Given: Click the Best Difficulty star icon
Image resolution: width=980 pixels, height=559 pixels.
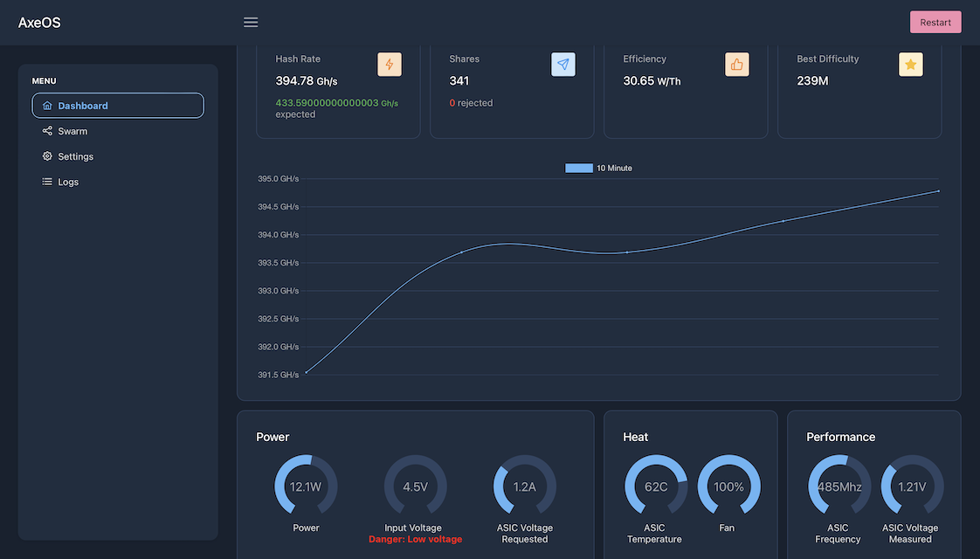Looking at the screenshot, I should (x=911, y=65).
